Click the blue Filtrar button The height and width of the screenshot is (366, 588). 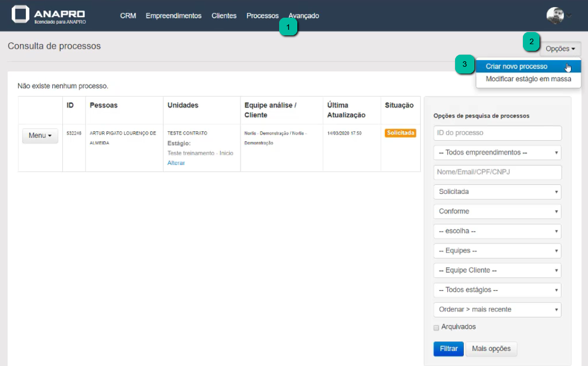[448, 349]
